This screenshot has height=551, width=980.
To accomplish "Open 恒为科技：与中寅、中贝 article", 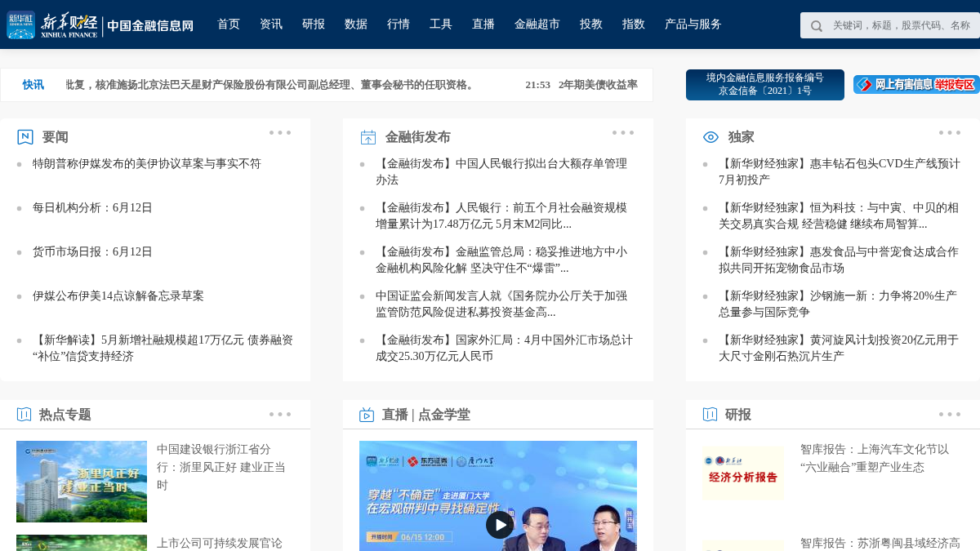I will click(x=839, y=216).
